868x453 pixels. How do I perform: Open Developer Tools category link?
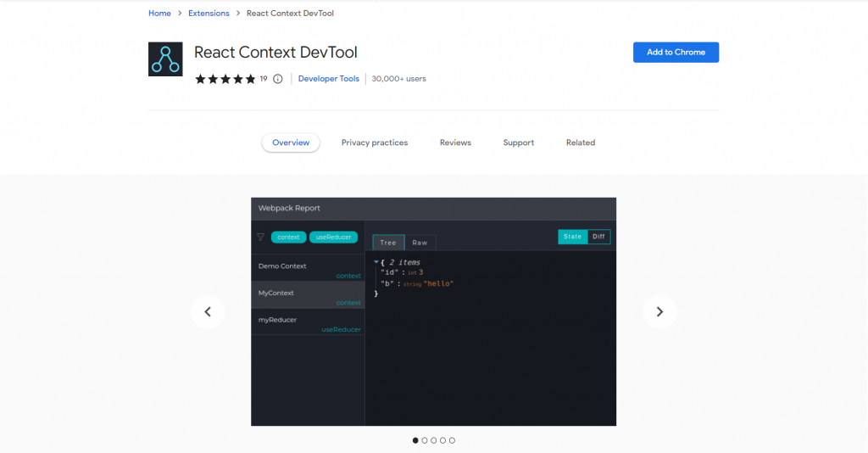click(328, 79)
